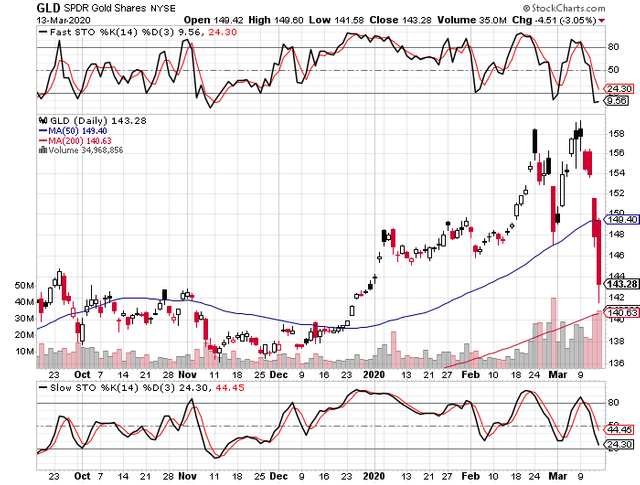Click the black Slow STO legend line
640x485 pixels.
[x=43, y=388]
